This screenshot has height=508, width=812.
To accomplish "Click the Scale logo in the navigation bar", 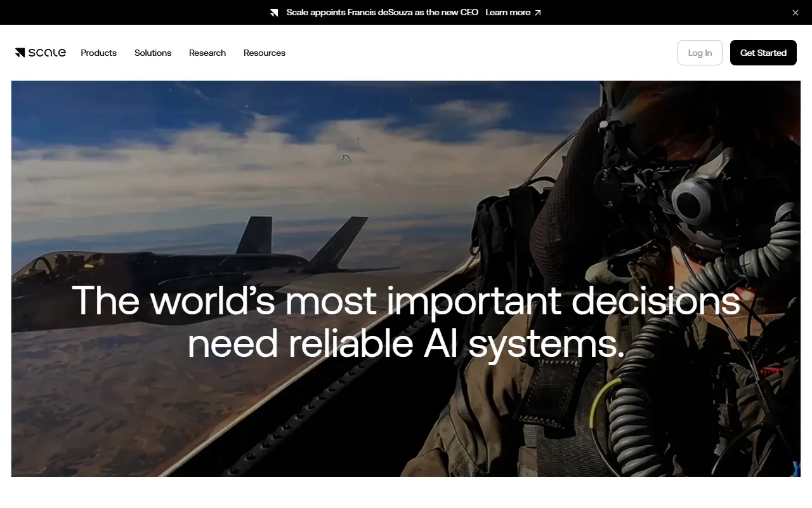I will pos(41,53).
